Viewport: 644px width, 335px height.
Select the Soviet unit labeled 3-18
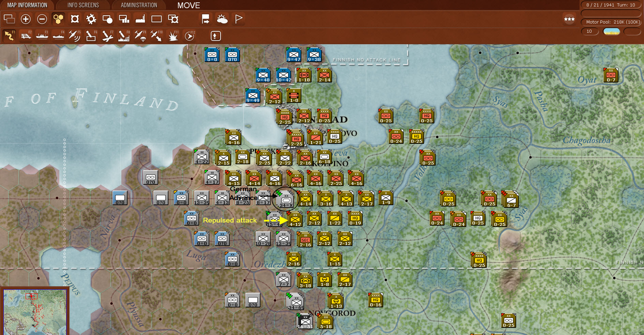click(305, 280)
